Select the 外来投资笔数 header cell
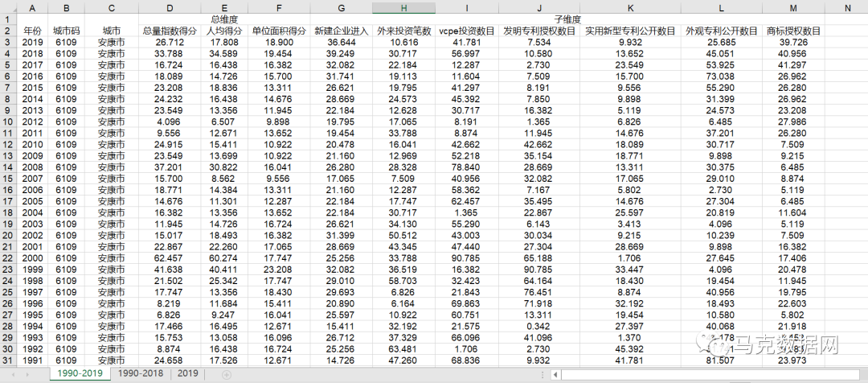 [x=403, y=31]
